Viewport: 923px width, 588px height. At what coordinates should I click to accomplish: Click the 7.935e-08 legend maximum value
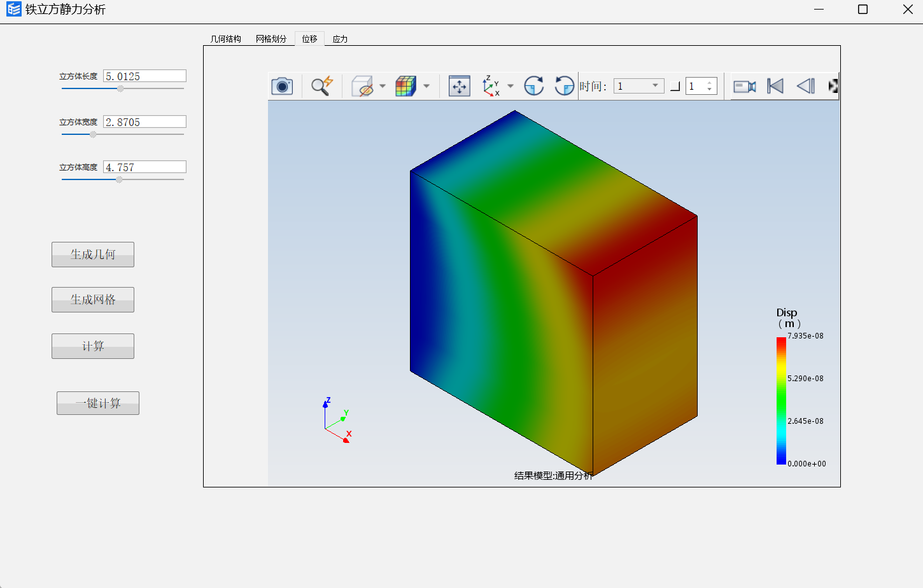pos(805,336)
